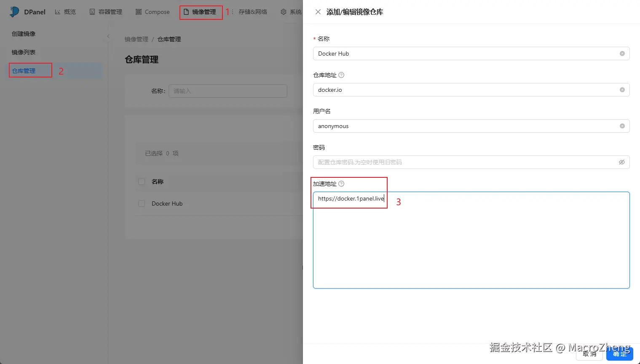Click the 名称 field containing Docker Hub
640x364 pixels.
(x=471, y=54)
